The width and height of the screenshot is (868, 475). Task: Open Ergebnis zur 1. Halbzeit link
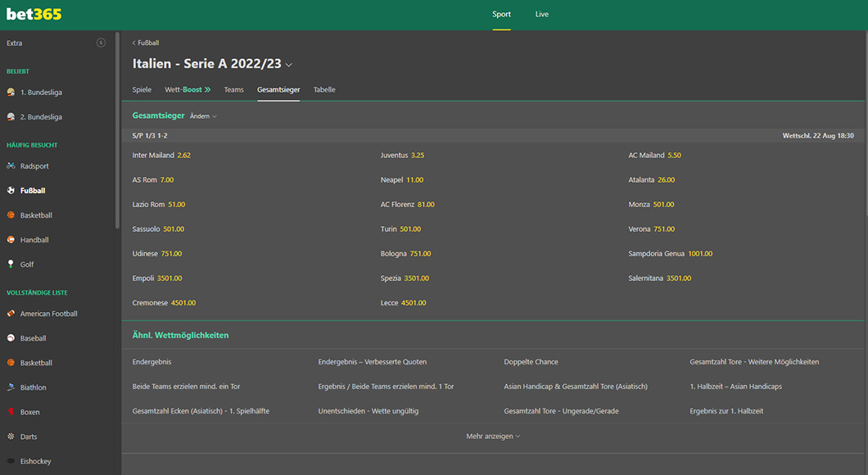coord(726,411)
